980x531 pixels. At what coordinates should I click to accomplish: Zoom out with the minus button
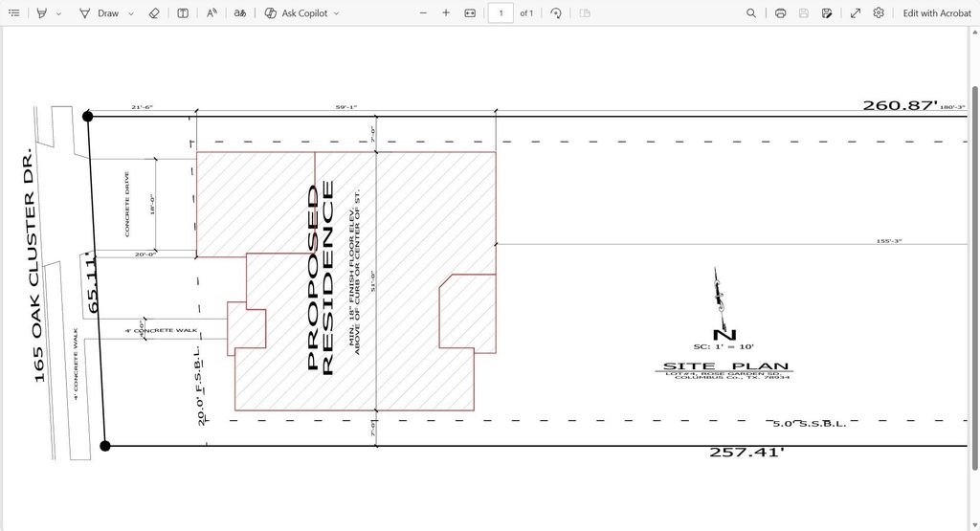pyautogui.click(x=424, y=13)
